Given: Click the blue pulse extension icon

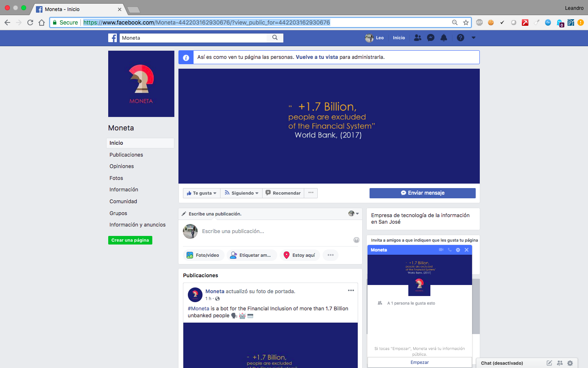Looking at the screenshot, I should point(548,22).
